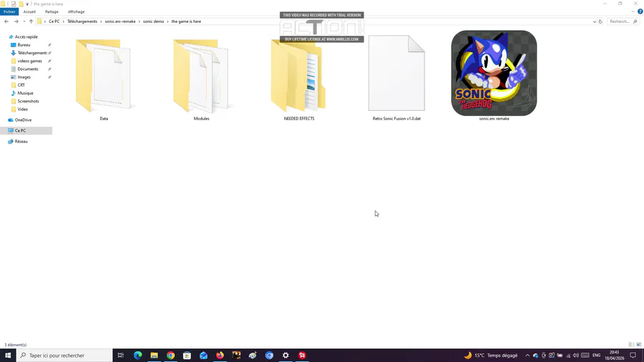The image size is (644, 362).
Task: Open the Modules folder
Action: [201, 77]
